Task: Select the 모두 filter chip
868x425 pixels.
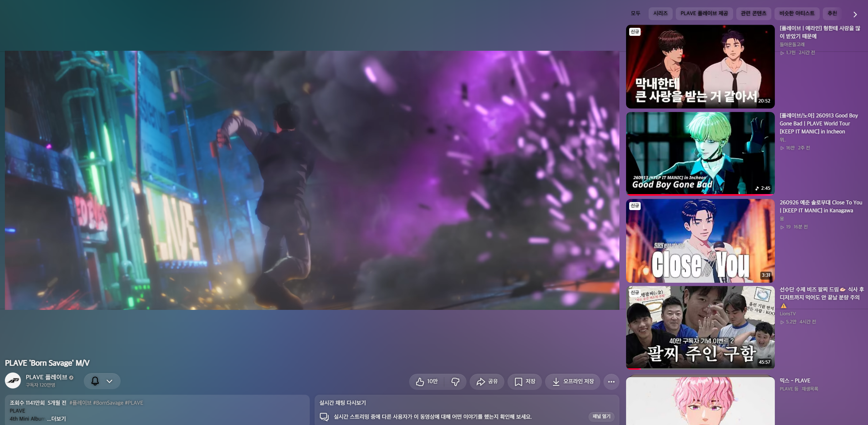Action: (x=635, y=14)
